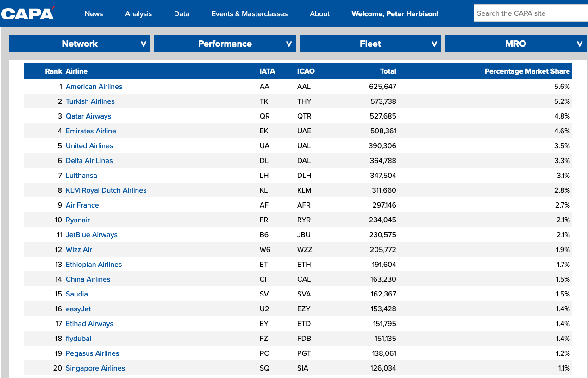The image size is (588, 378).
Task: Select market share 5.6%
Action: pyautogui.click(x=562, y=87)
